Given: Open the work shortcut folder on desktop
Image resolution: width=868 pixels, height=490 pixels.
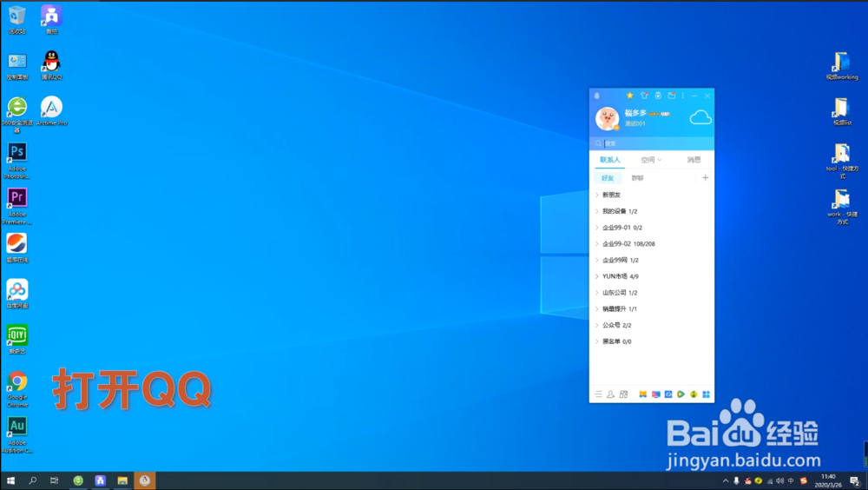Looking at the screenshot, I should coord(842,207).
